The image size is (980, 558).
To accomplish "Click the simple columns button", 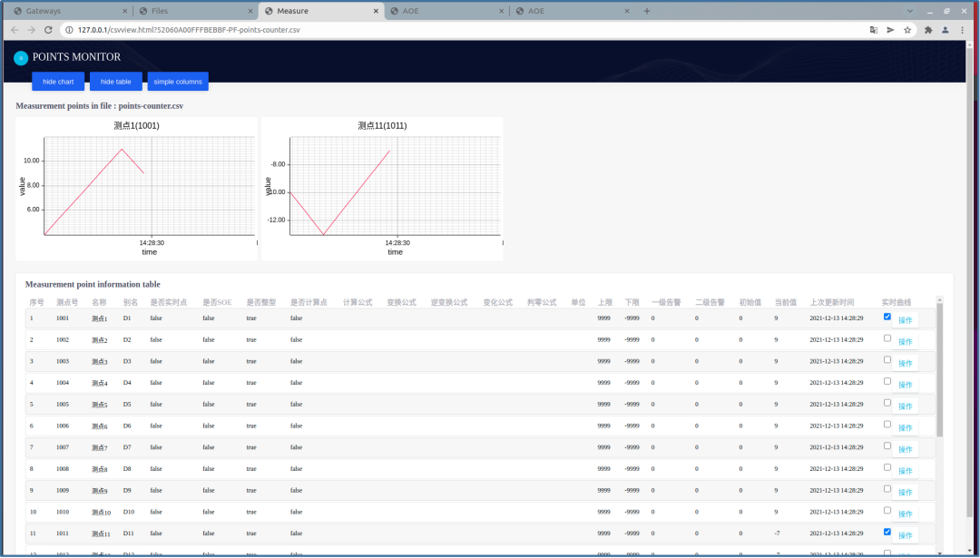I will pos(178,82).
